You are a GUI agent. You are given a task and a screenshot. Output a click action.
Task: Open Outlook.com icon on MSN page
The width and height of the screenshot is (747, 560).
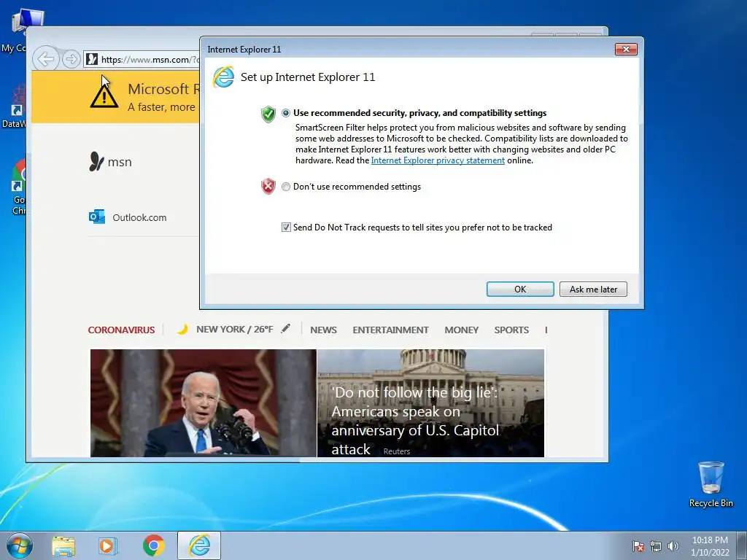tap(97, 216)
